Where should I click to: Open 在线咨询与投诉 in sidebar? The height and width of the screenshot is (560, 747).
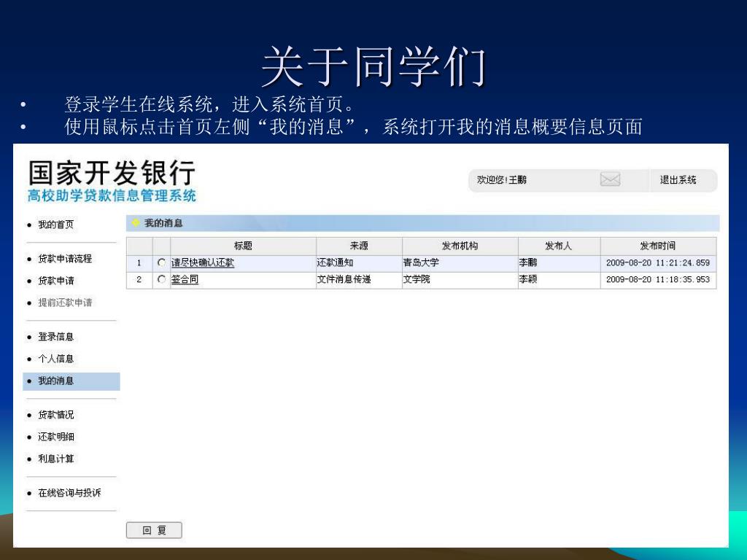point(69,493)
